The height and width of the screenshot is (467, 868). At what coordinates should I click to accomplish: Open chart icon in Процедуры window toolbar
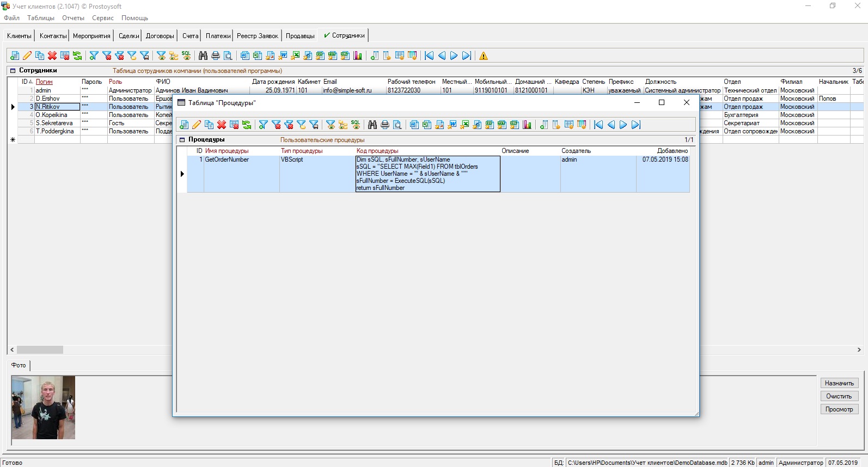coord(527,125)
